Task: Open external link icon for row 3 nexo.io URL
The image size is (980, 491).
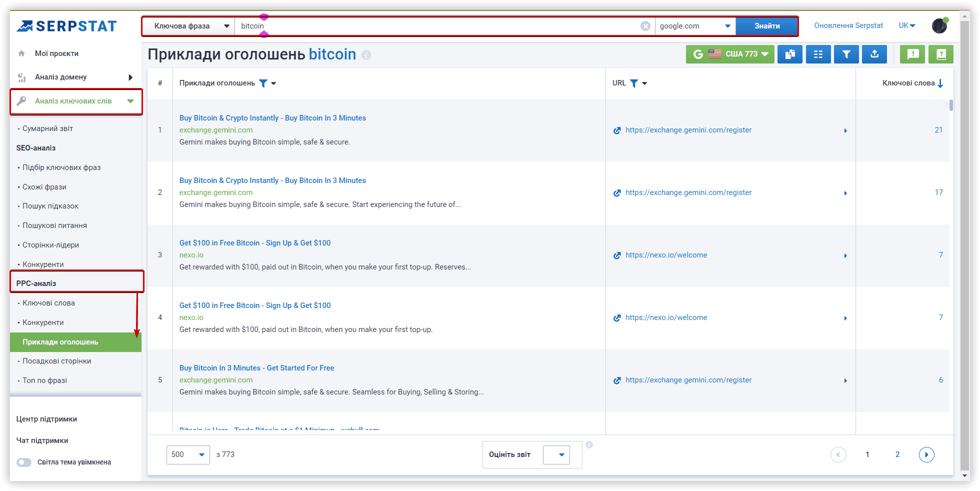Action: (617, 255)
